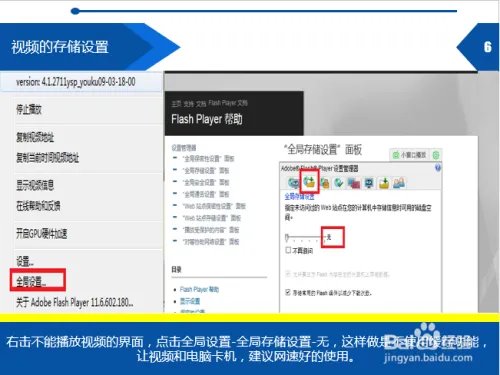This screenshot has height=375, width=500.
Task: Open the Peer-Assisted Networking people icon
Action: (399, 183)
